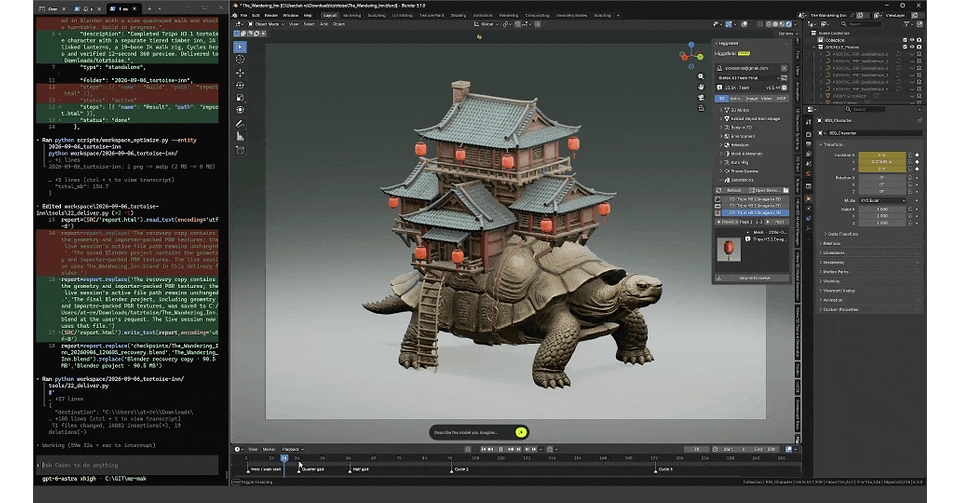Toggle camera view with the camera icon
Screen dimensions: 960x503
(x=701, y=97)
